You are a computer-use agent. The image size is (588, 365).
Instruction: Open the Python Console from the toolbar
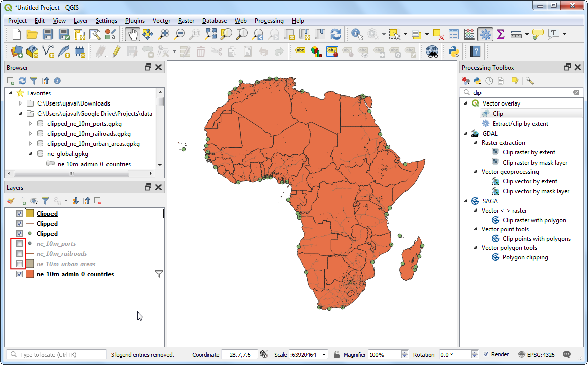pyautogui.click(x=453, y=51)
